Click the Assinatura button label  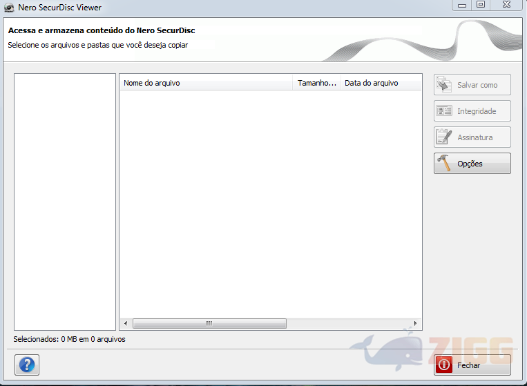475,137
